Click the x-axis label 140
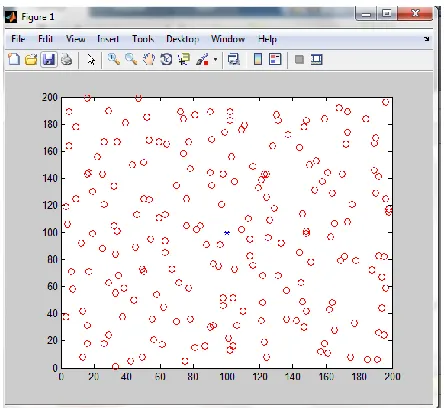 coord(293,377)
